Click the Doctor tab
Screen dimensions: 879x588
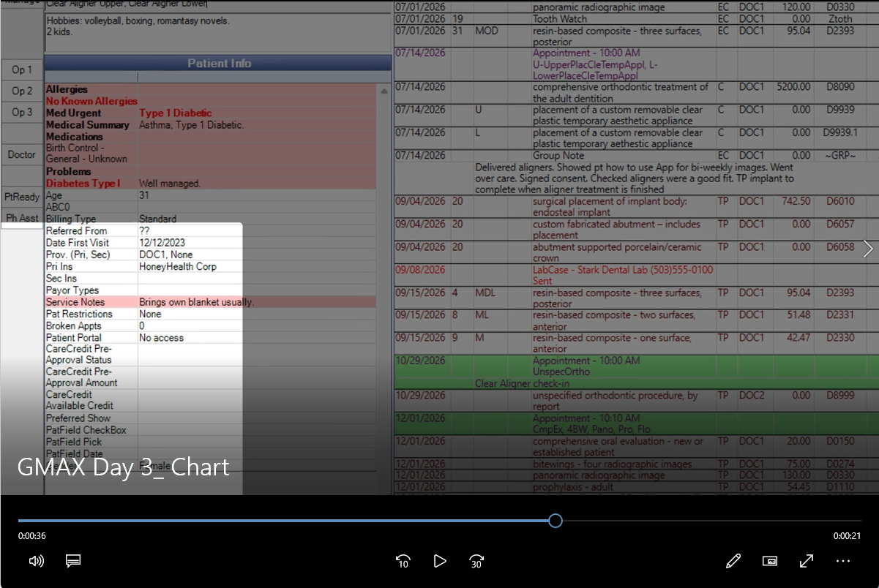(x=22, y=154)
